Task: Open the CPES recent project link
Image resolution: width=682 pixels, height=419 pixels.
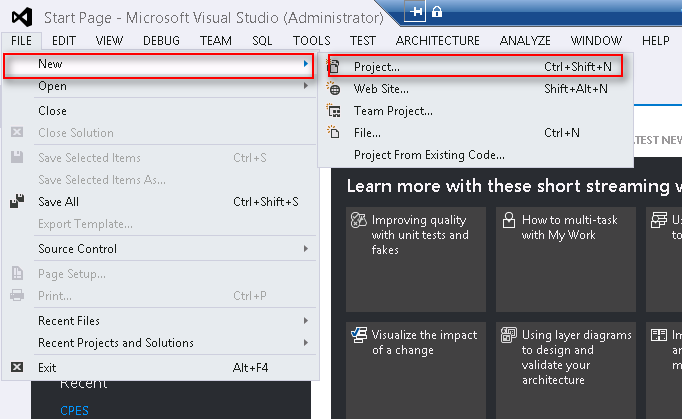Action: coord(74,410)
